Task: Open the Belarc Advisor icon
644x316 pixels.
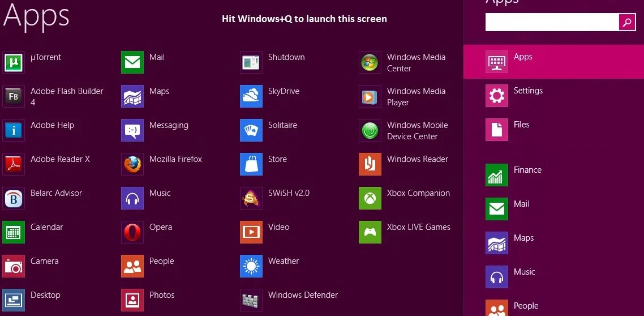Action: [x=14, y=198]
